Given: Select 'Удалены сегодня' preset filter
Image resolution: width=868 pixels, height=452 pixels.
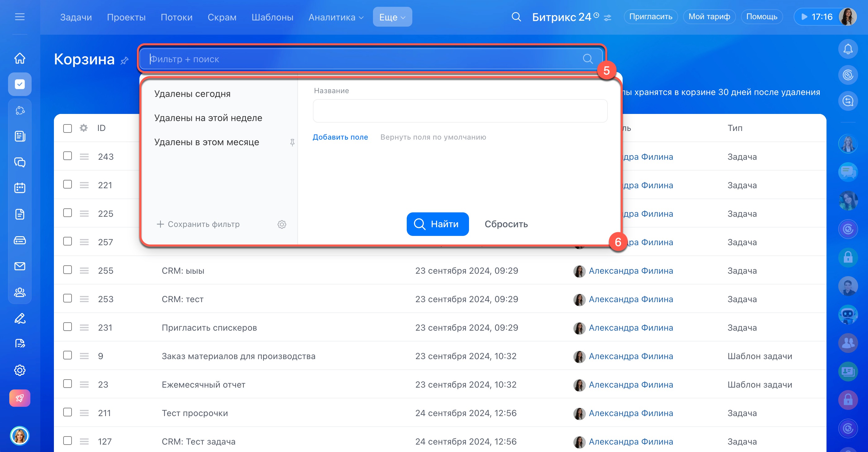Looking at the screenshot, I should coord(192,93).
